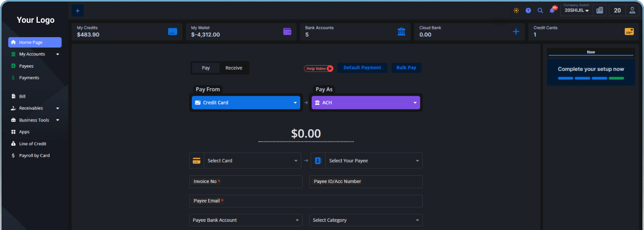Screen dimensions: 644x230
Task: Toggle light theme with the sun icon
Action: click(516, 10)
